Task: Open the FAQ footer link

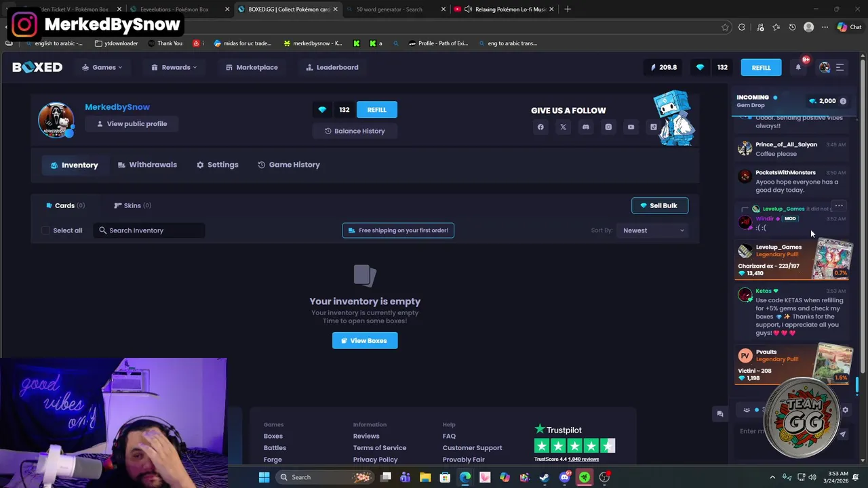Action: 449,436
